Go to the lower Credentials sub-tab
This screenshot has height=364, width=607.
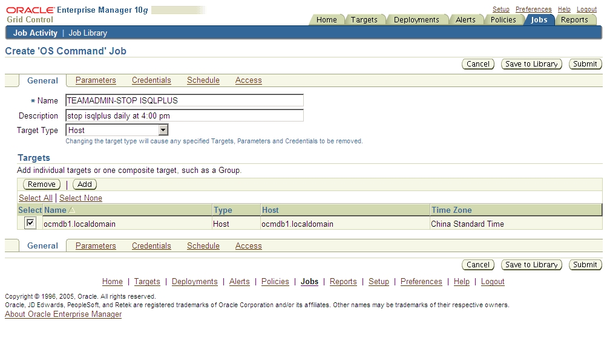151,245
